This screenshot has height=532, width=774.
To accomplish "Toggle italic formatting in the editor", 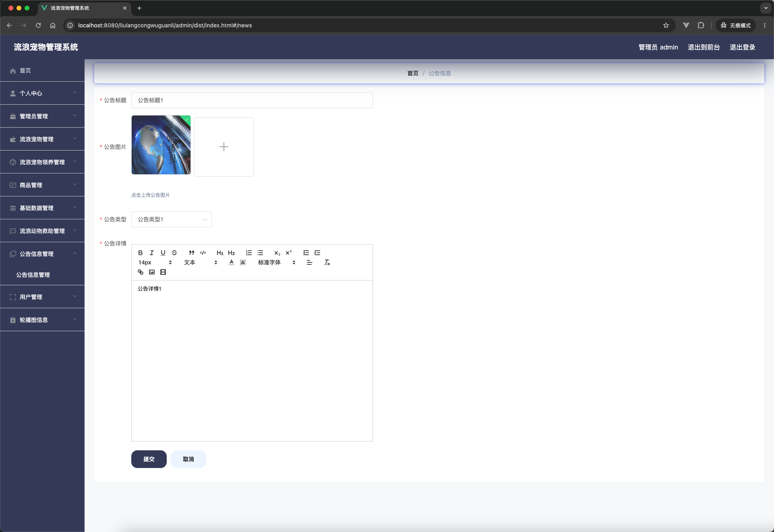I will 151,253.
